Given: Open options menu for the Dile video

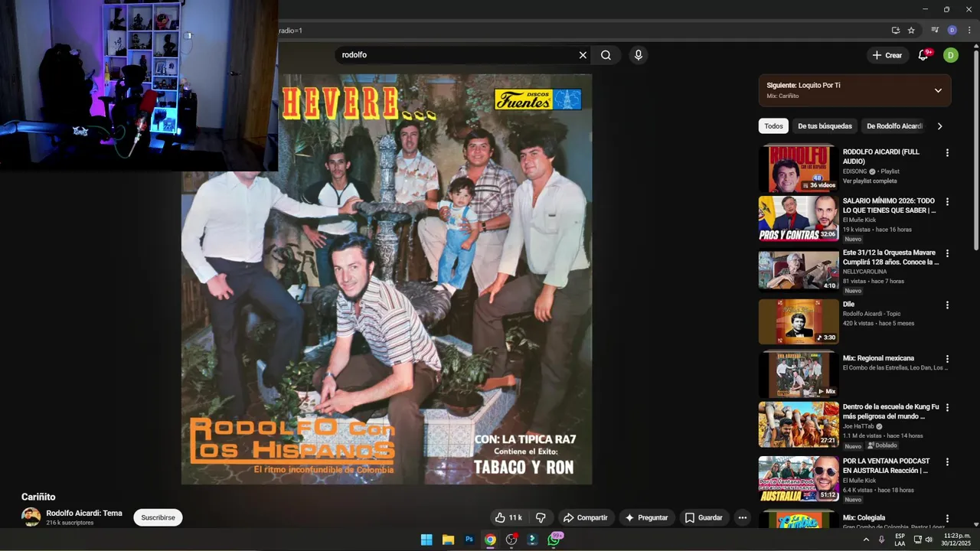Looking at the screenshot, I should (x=947, y=305).
